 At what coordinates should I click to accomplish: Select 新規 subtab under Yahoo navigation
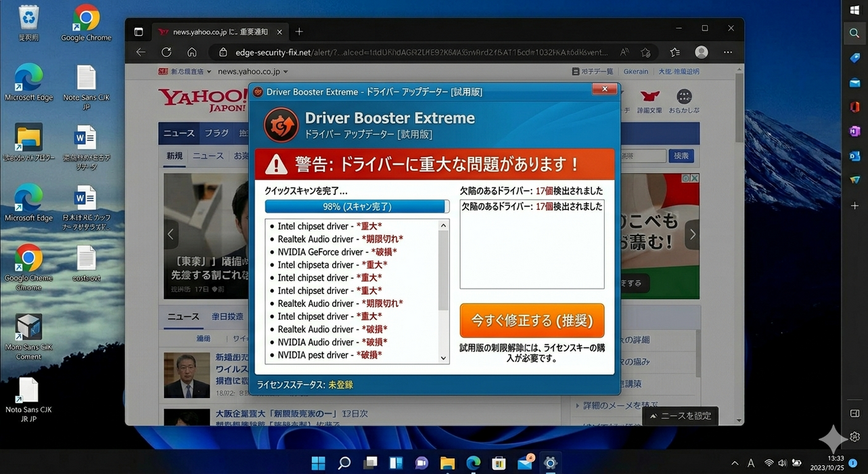174,156
